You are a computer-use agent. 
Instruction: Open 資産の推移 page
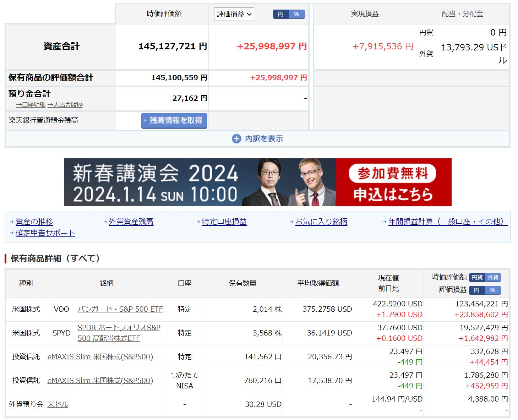pyautogui.click(x=34, y=222)
